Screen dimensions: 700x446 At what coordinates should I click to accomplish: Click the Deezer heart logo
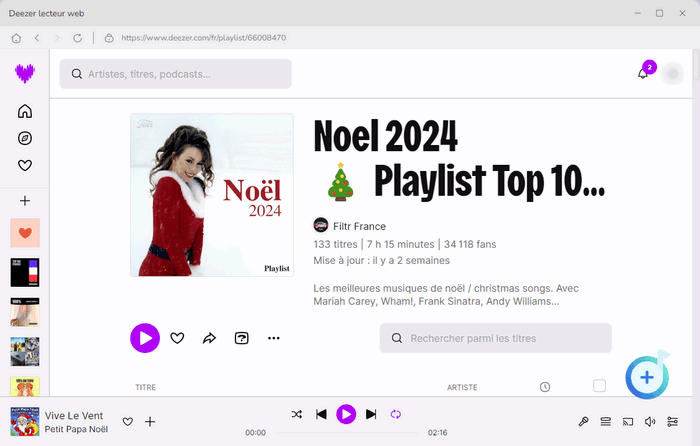[x=25, y=73]
